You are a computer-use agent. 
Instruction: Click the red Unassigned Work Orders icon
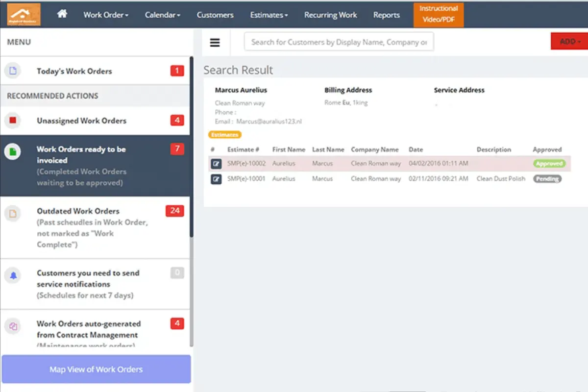coord(13,120)
